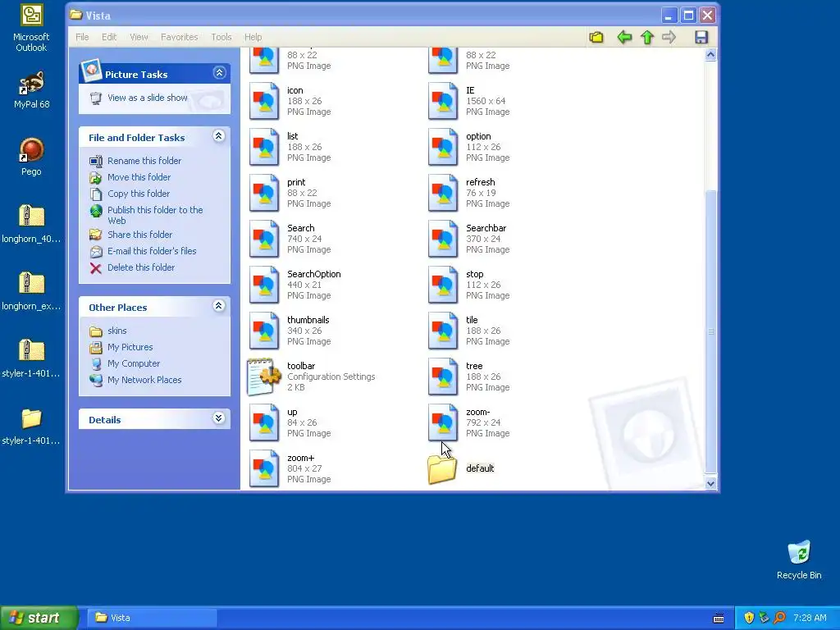Select the zoom- PNG image file
Image resolution: width=840 pixels, height=630 pixels.
pyautogui.click(x=469, y=422)
